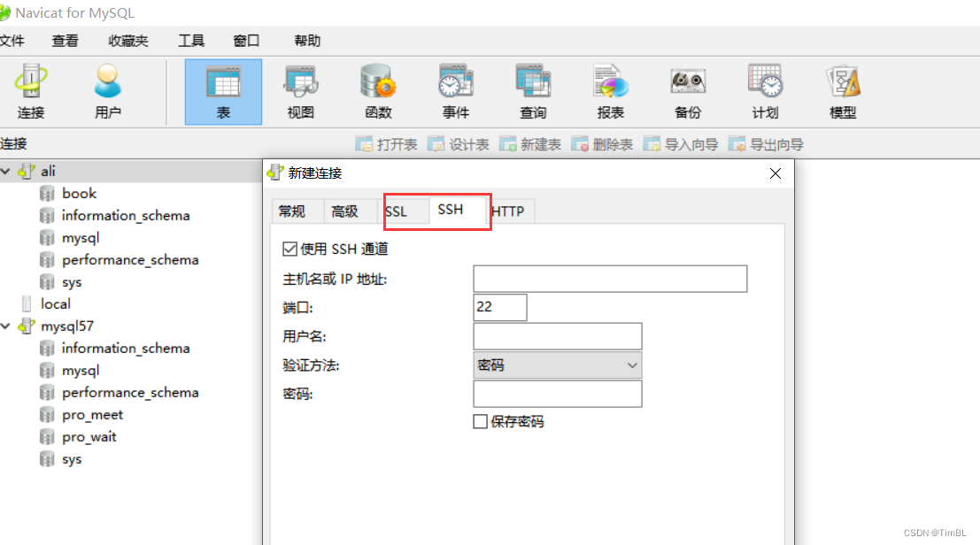This screenshot has height=545, width=980.
Task: Focus the 主机名或 IP 地址 input field
Action: (610, 278)
